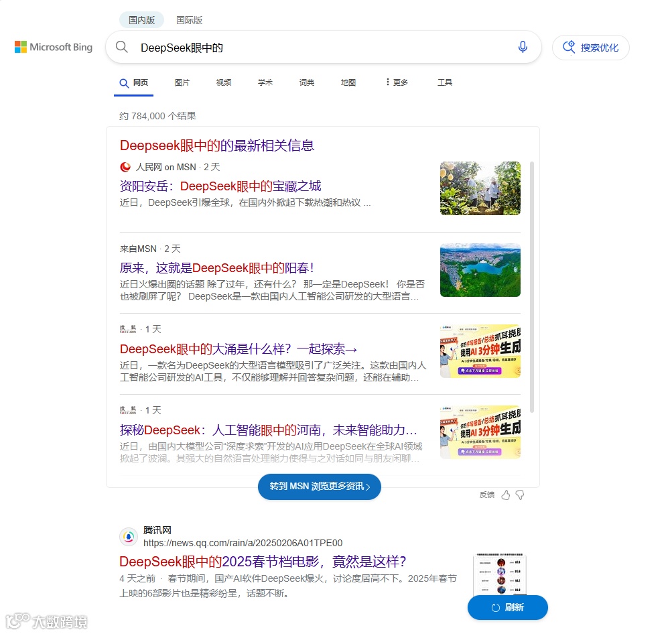The width and height of the screenshot is (672, 634).
Task: Open 资阳安岳：DeepSeek眼中的宝藏之城 article
Action: 220,186
